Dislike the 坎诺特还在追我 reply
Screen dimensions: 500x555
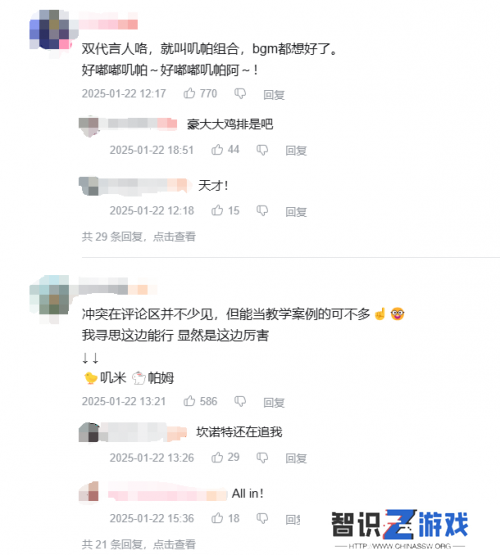point(262,458)
